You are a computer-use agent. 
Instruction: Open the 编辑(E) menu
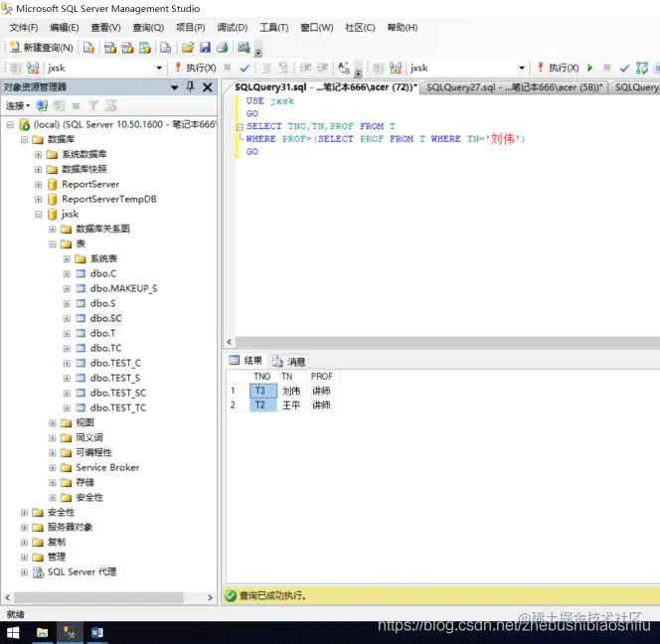pyautogui.click(x=64, y=28)
